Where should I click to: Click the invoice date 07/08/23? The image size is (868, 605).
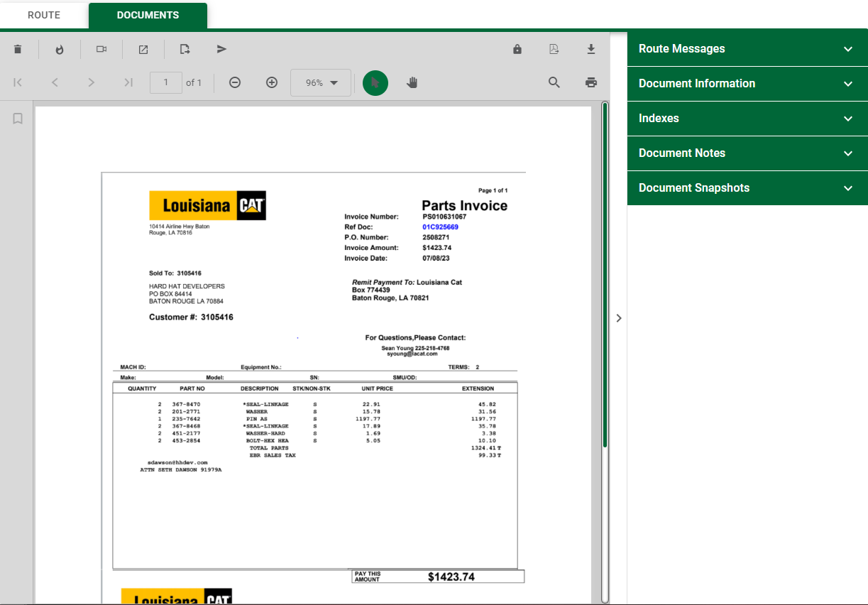coord(436,258)
